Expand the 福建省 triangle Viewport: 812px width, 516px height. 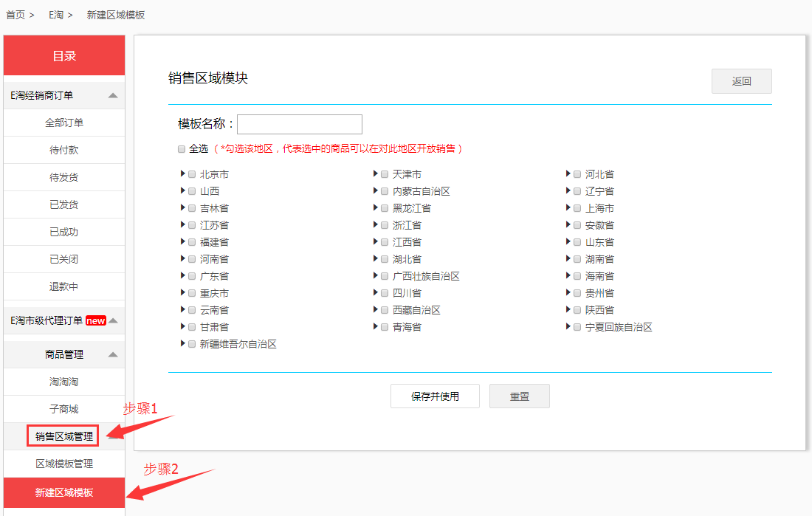(183, 242)
